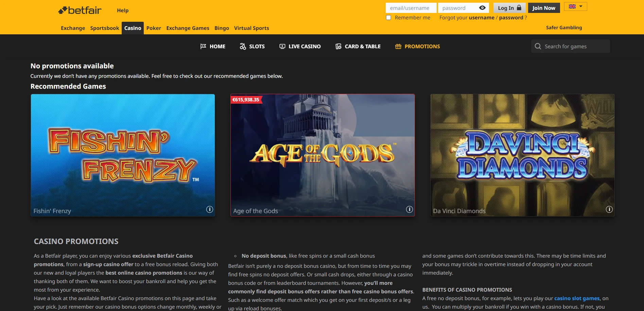Click forgot password link
Screen dimensions: 644x311
click(511, 18)
